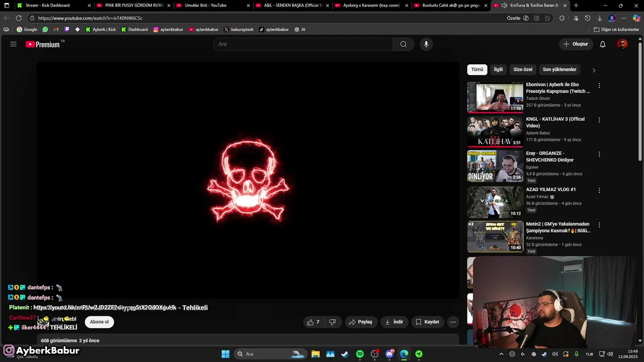Viewport: 644px width, 362px height.
Task: Select the Size özel filter chip
Action: 523,69
